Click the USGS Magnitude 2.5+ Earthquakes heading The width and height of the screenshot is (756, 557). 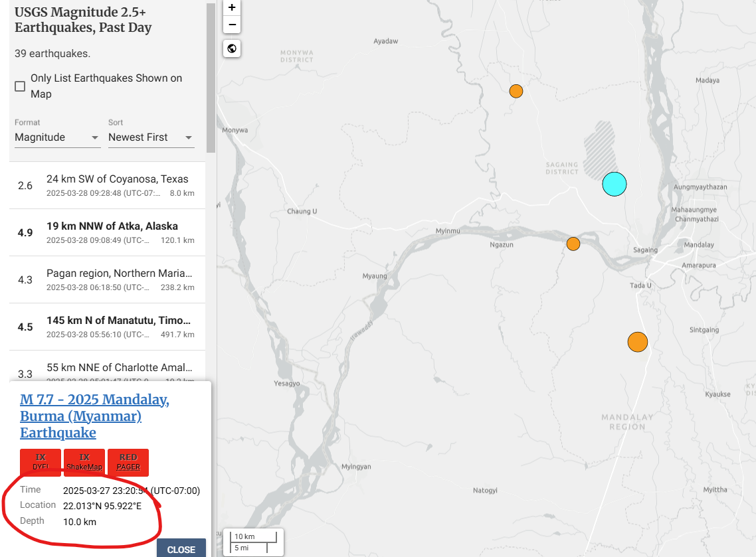point(83,20)
